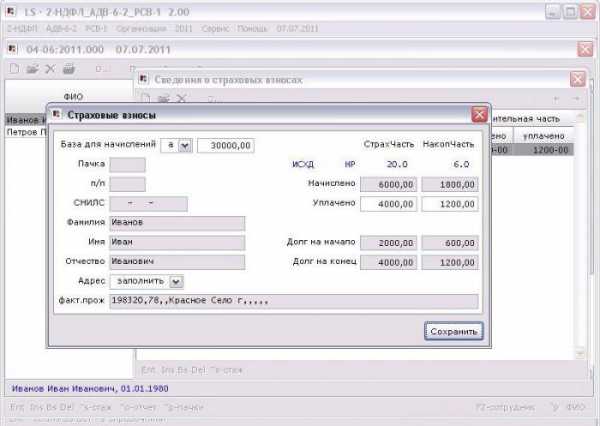Open the 2-НДФЛ menu
This screenshot has height=426, width=600.
click(24, 30)
